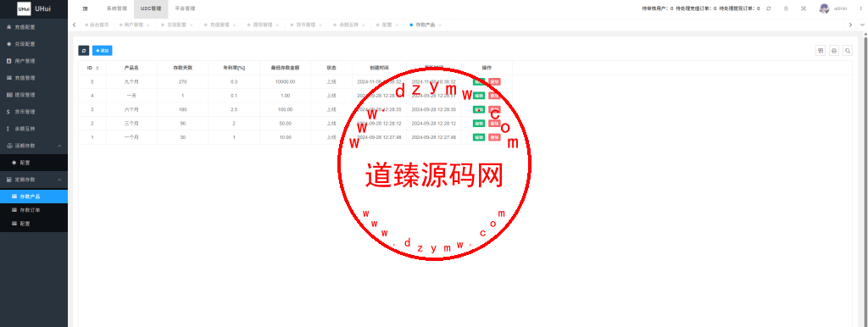868x327 pixels.
Task: Click the page vertical scrollbar
Action: point(865,180)
